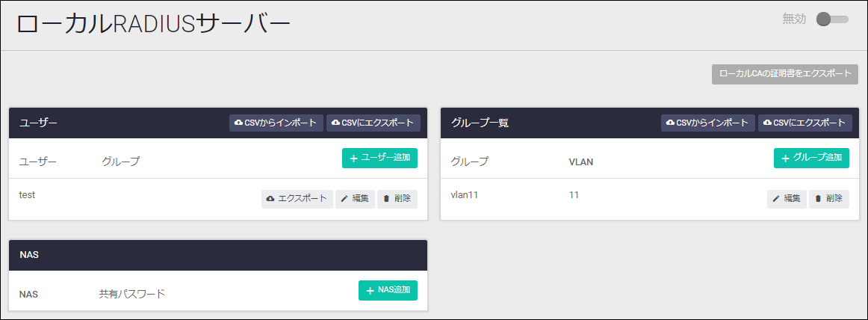Screen dimensions: 868x320
Task: Toggle the local RADIUS server enable switch
Action: pyautogui.click(x=832, y=19)
